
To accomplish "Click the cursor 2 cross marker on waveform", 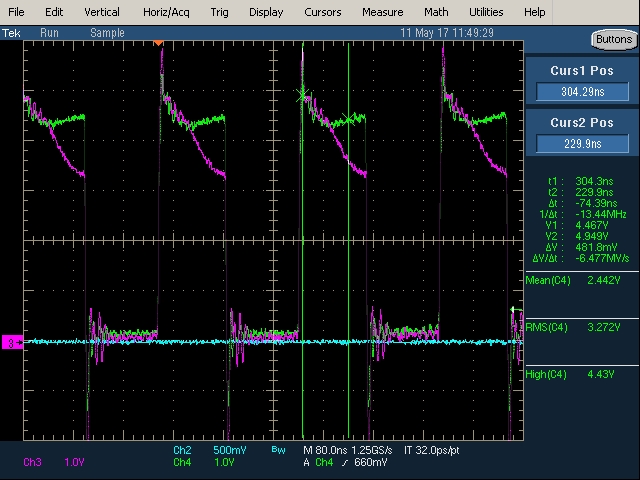I will click(349, 119).
